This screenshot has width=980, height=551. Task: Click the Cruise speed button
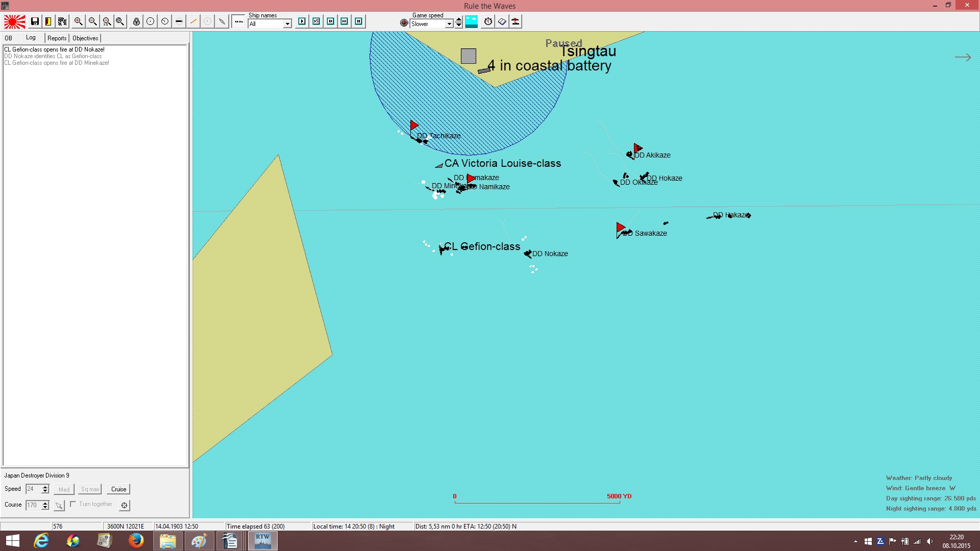(119, 489)
